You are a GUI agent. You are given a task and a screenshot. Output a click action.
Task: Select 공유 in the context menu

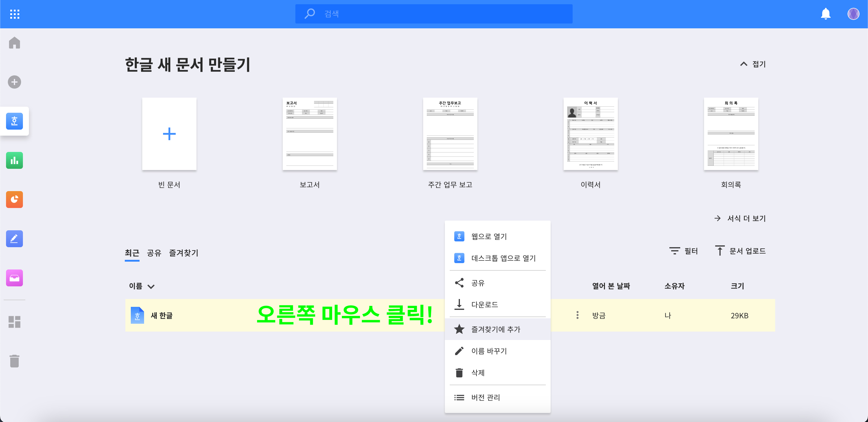coord(497,282)
